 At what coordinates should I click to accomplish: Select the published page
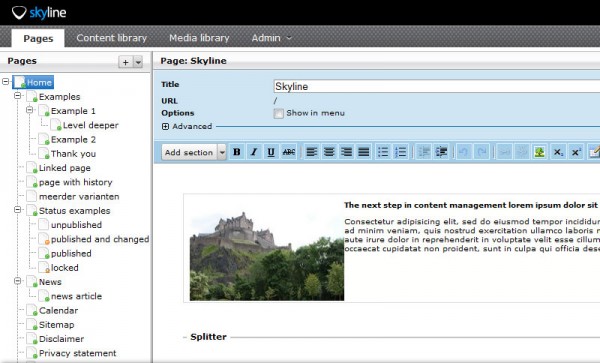click(x=71, y=254)
